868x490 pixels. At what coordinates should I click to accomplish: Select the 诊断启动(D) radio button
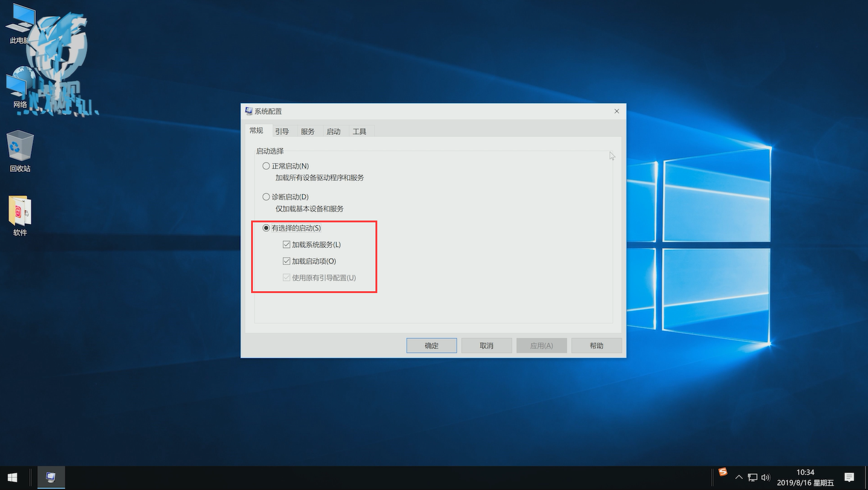[266, 196]
